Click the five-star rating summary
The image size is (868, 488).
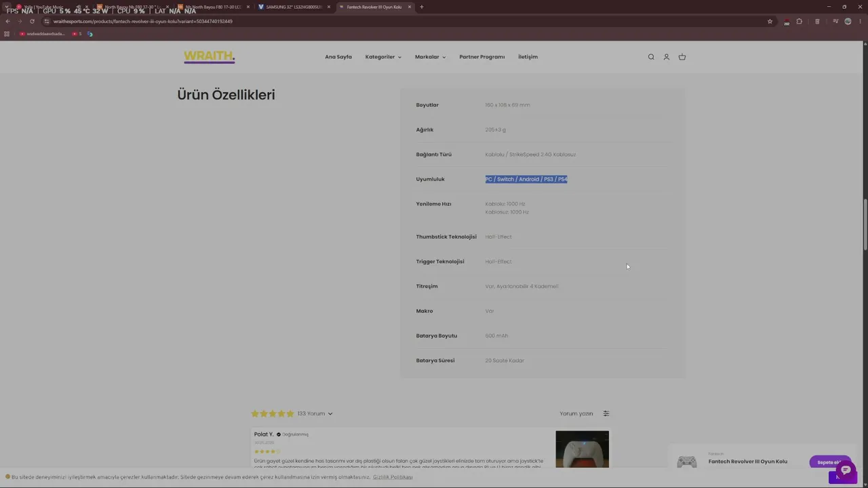pyautogui.click(x=273, y=413)
